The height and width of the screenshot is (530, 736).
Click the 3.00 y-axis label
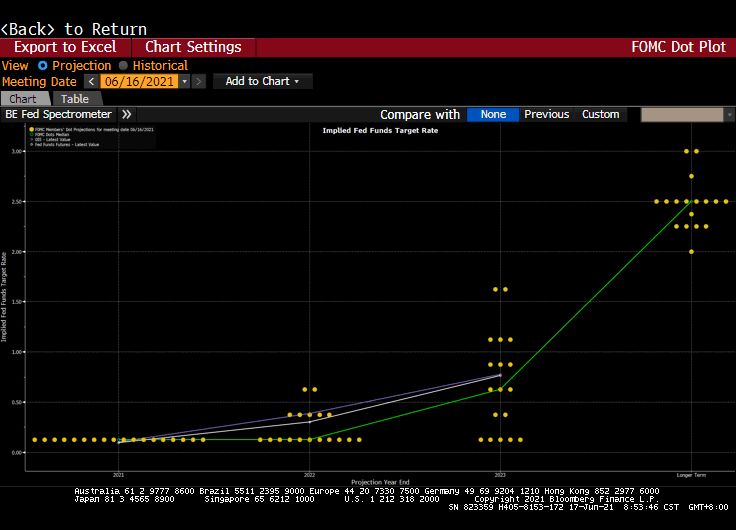pyautogui.click(x=17, y=151)
